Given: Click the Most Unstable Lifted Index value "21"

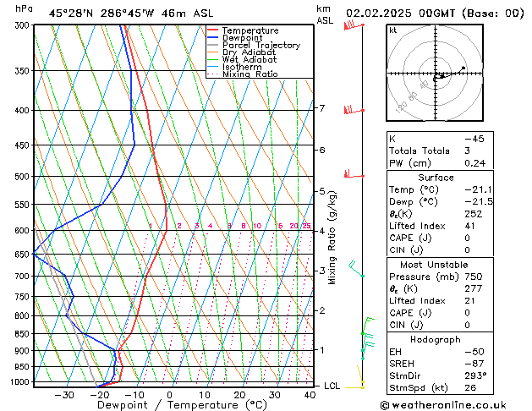Looking at the screenshot, I should [469, 301].
